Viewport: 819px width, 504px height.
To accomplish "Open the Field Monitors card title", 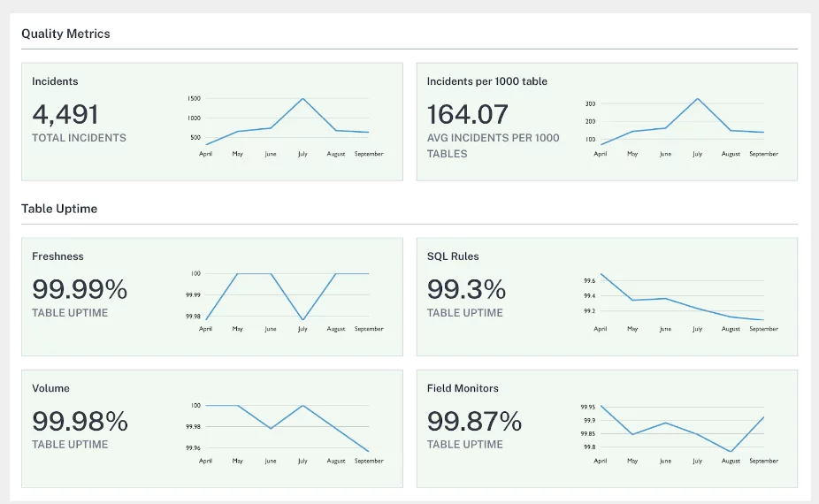I will (x=463, y=388).
